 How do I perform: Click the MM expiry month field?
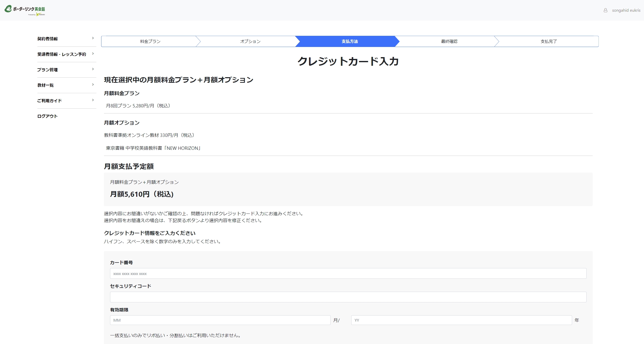220,320
